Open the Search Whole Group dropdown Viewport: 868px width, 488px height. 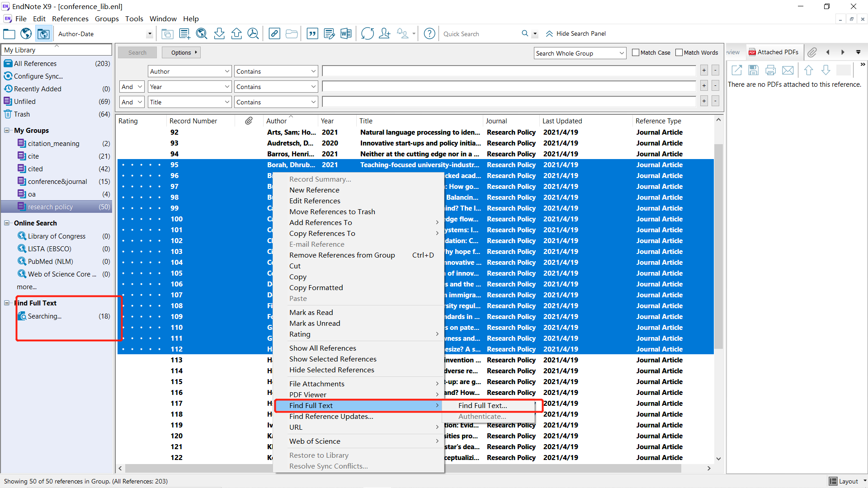[x=580, y=53]
